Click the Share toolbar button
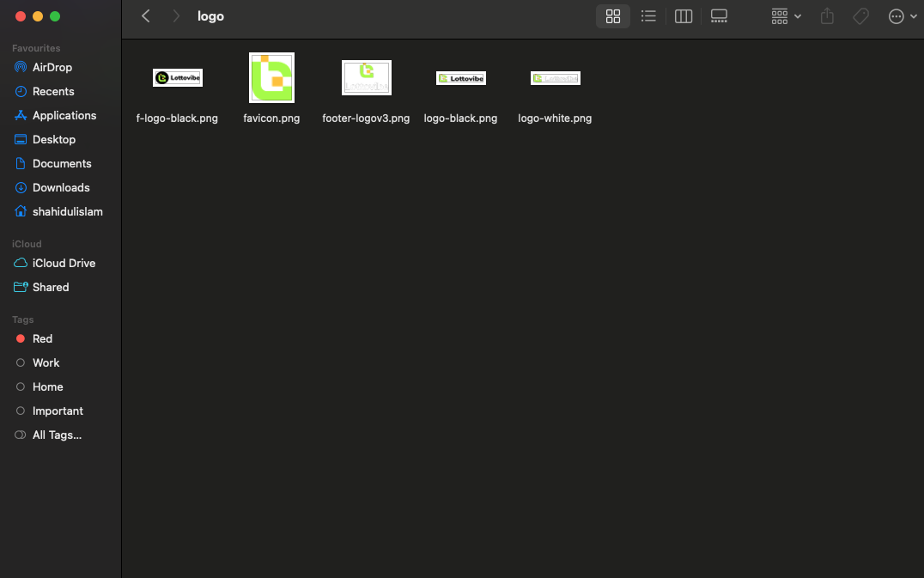This screenshot has height=578, width=924. point(827,16)
